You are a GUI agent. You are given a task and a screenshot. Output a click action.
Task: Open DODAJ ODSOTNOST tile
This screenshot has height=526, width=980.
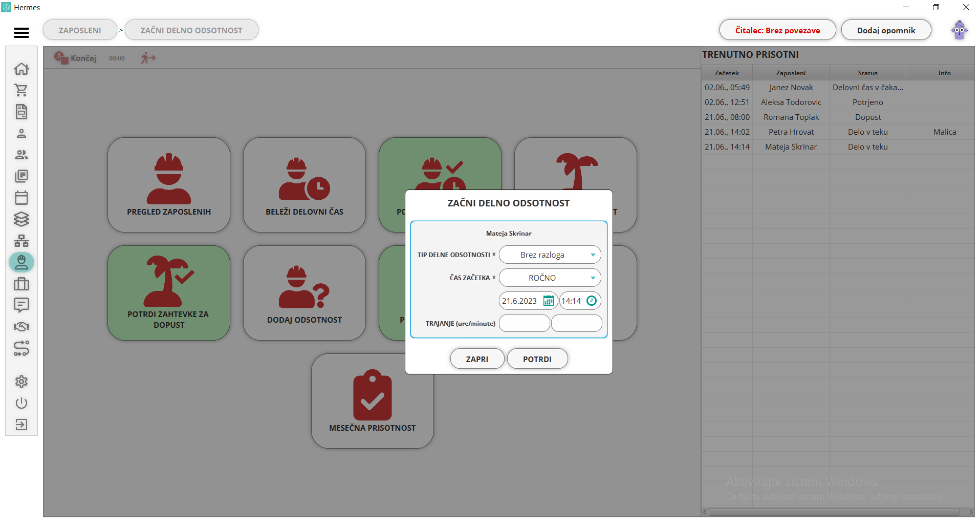click(x=304, y=293)
